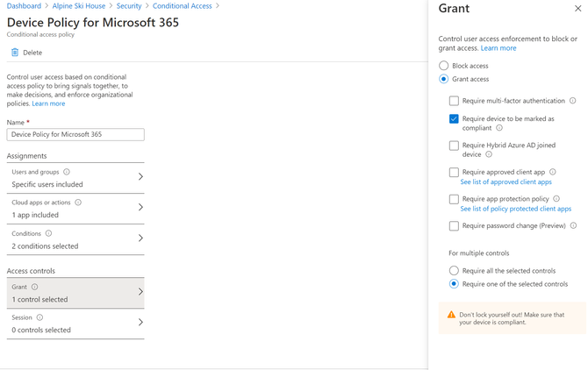Click the policy Name input field
The width and height of the screenshot is (588, 370).
tap(75, 134)
